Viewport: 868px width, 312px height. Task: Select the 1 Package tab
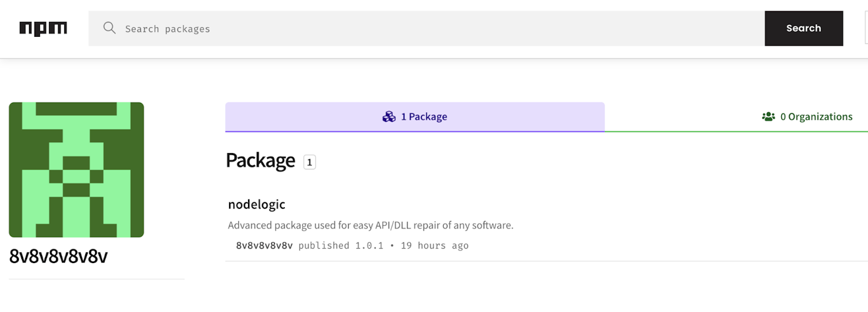coord(415,116)
